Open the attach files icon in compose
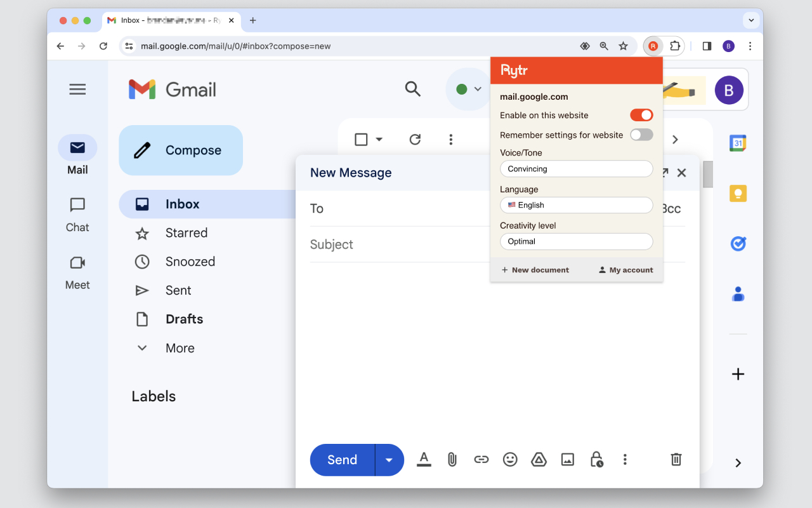 click(452, 459)
